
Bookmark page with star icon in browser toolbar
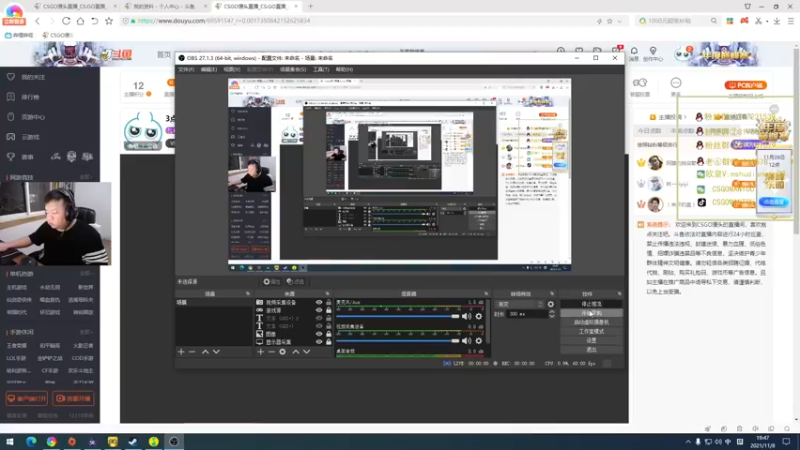point(109,21)
